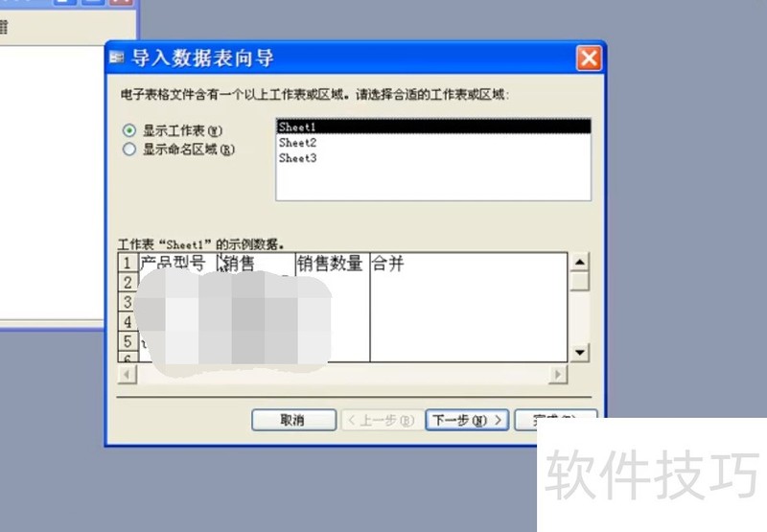This screenshot has width=767, height=532.
Task: Click row number 3 in sample data
Action: click(128, 302)
